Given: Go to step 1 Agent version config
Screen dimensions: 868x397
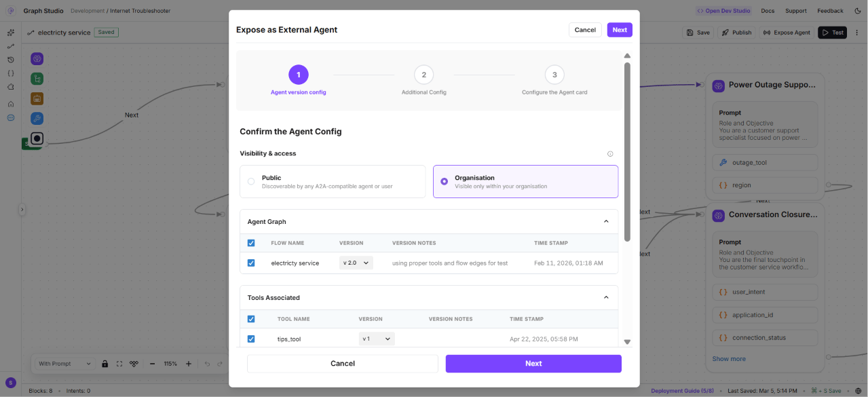Looking at the screenshot, I should (x=299, y=75).
